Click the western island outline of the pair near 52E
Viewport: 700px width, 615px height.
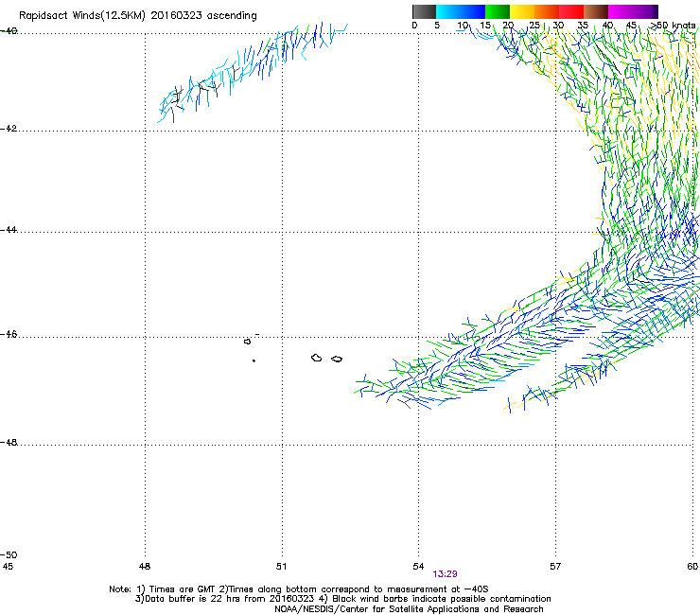[x=317, y=358]
